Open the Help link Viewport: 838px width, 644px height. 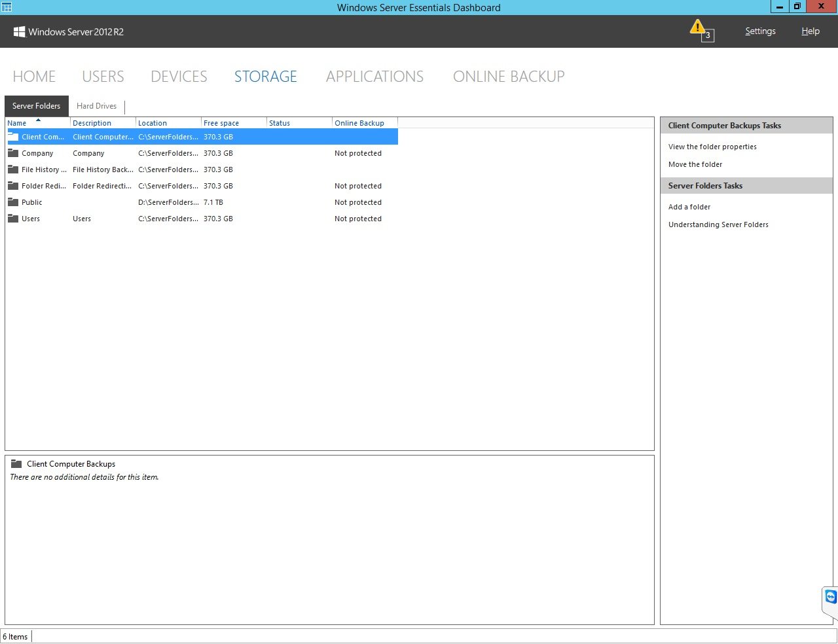(811, 31)
